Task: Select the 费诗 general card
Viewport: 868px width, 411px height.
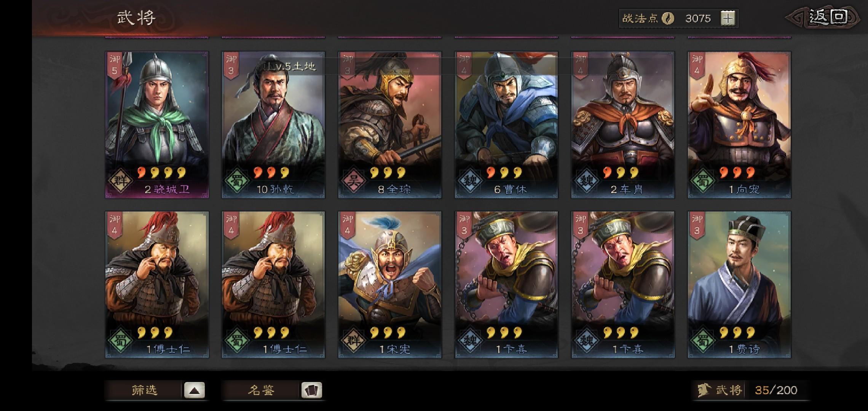Action: [739, 285]
